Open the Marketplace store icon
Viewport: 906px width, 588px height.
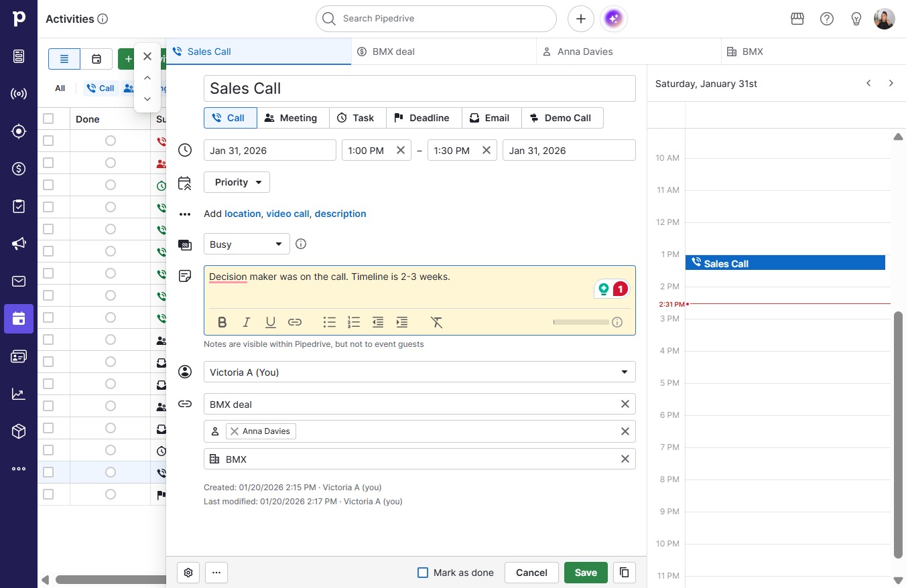click(797, 19)
